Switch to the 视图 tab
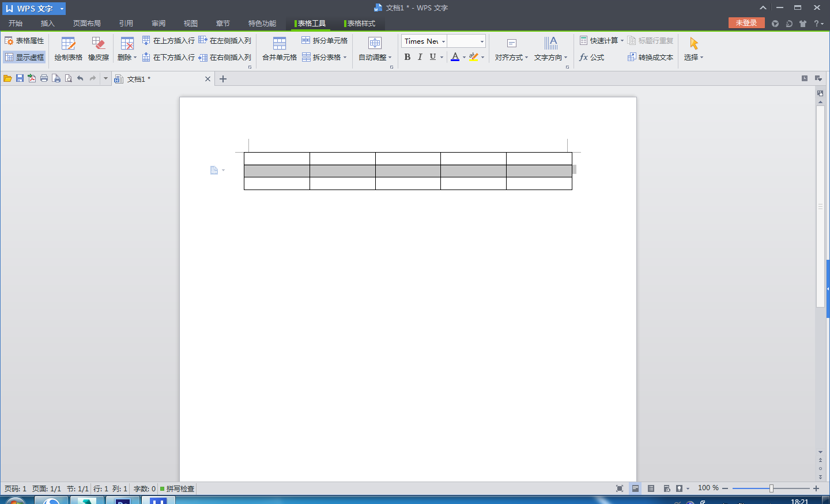The width and height of the screenshot is (830, 504). (x=191, y=24)
